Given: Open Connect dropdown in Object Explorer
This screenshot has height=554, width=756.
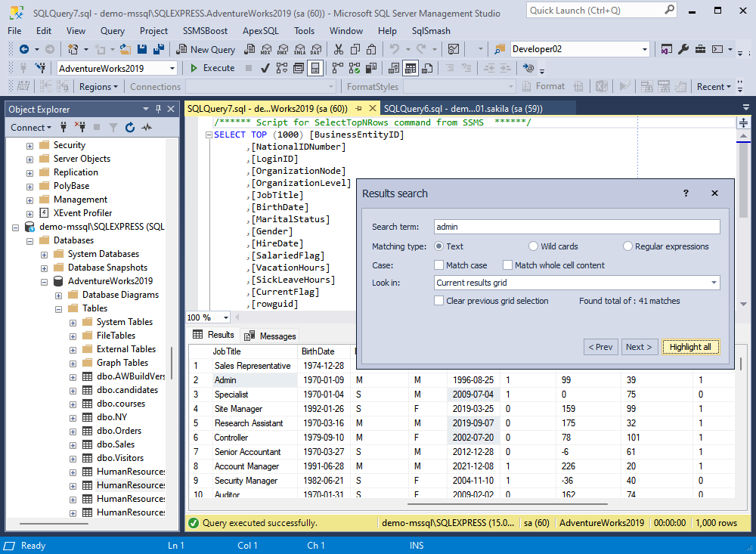Looking at the screenshot, I should point(30,127).
